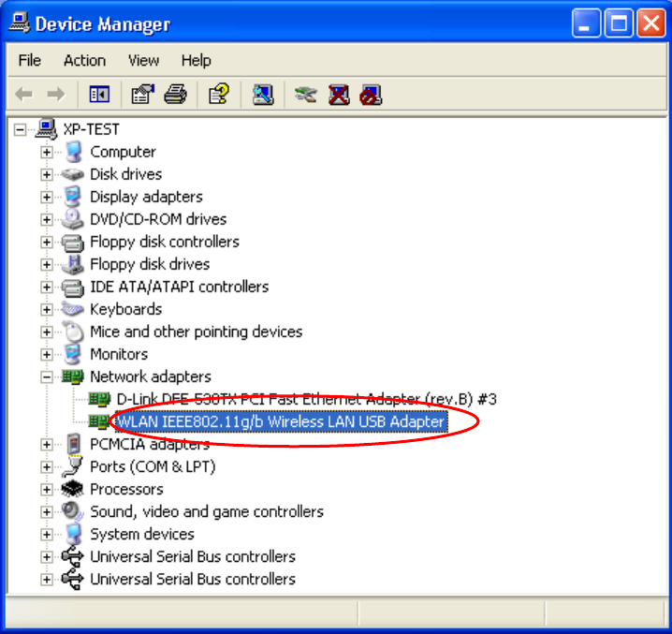Click the Disable device toolbar icon
The image size is (672, 634).
point(372,94)
